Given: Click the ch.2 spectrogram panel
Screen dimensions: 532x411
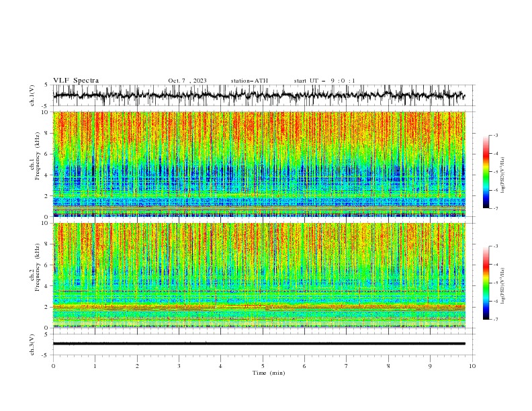Looking at the screenshot, I should (259, 275).
